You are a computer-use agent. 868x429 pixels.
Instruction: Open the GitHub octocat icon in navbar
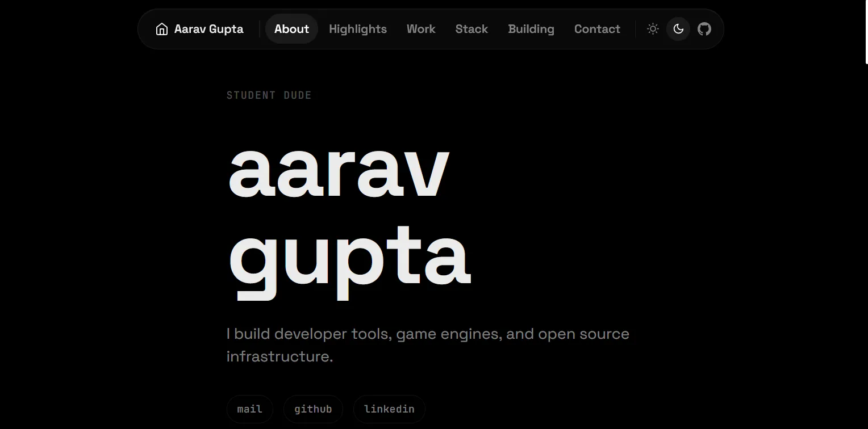coord(704,29)
